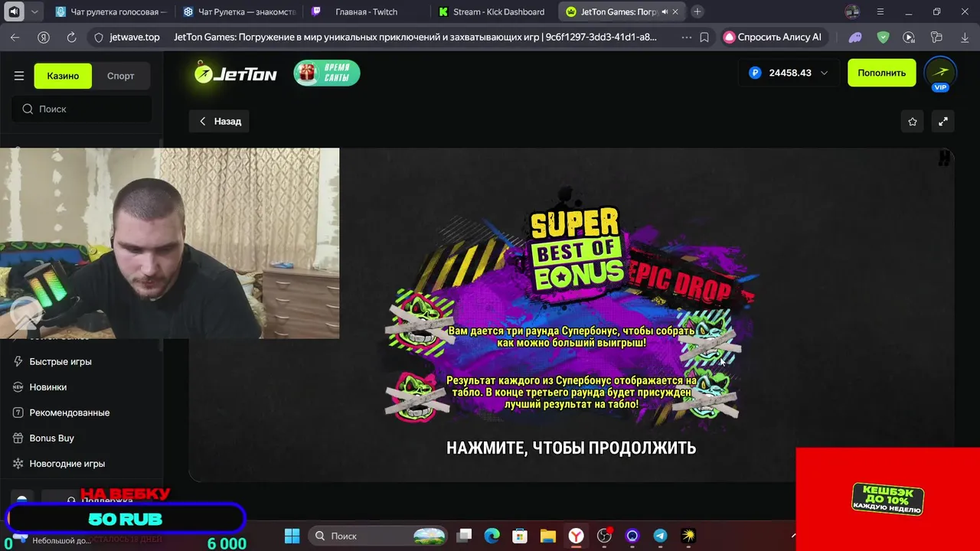Open Новинки category

[48, 387]
